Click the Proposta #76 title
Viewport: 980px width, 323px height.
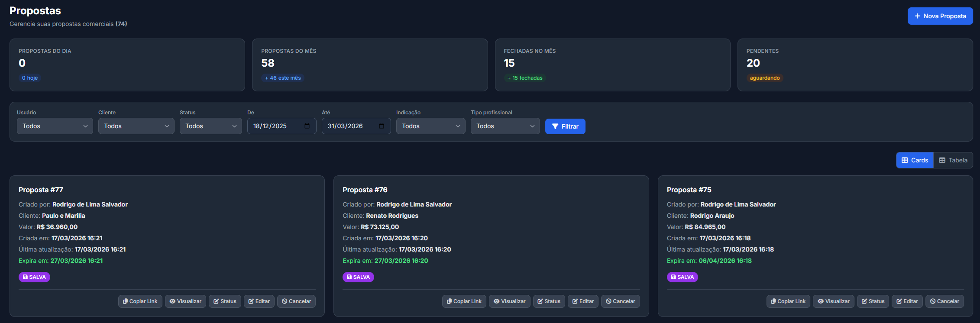(x=365, y=190)
